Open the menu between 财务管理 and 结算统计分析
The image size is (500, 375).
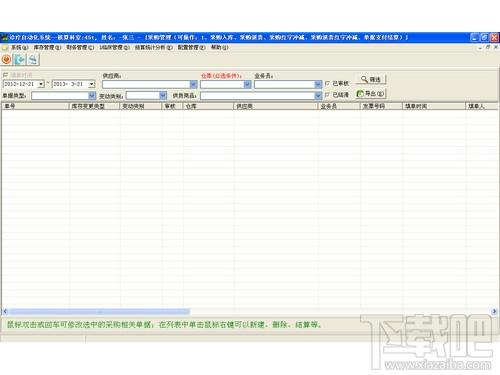(114, 47)
